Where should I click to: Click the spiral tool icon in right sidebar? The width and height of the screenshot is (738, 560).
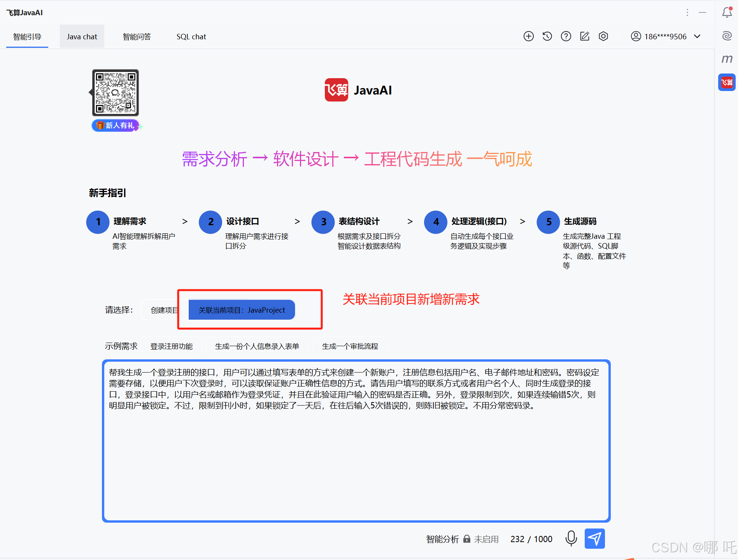(x=727, y=36)
